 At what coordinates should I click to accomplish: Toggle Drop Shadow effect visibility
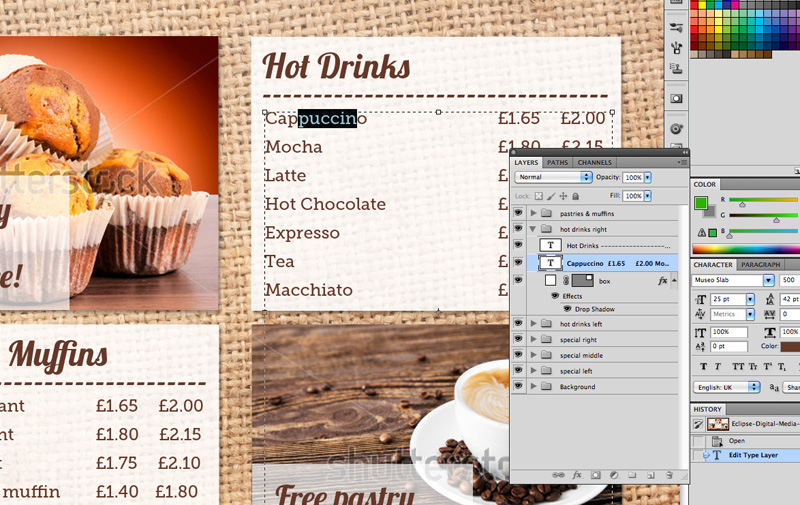pyautogui.click(x=567, y=309)
